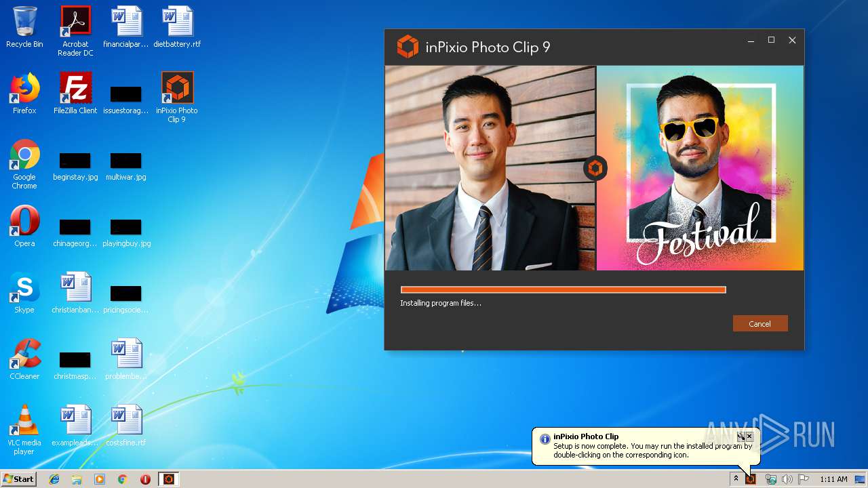Cancel the inPixio installation
Screen dimensions: 868x488
pyautogui.click(x=760, y=323)
